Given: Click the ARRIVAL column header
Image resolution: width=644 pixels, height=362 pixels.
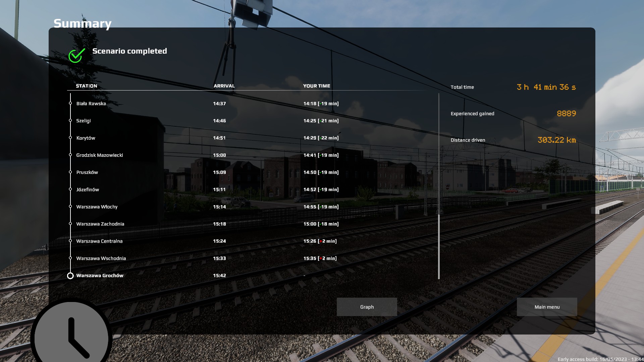Looking at the screenshot, I should (224, 86).
